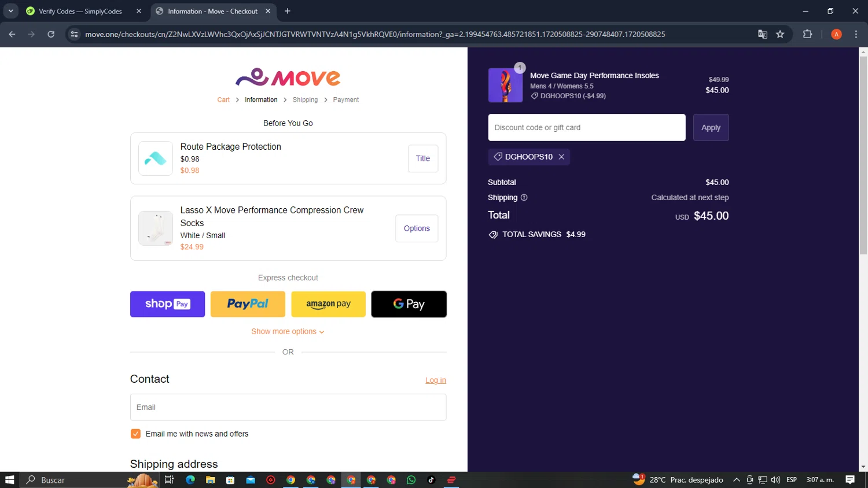Pay with Shop Pay express checkout

click(168, 304)
